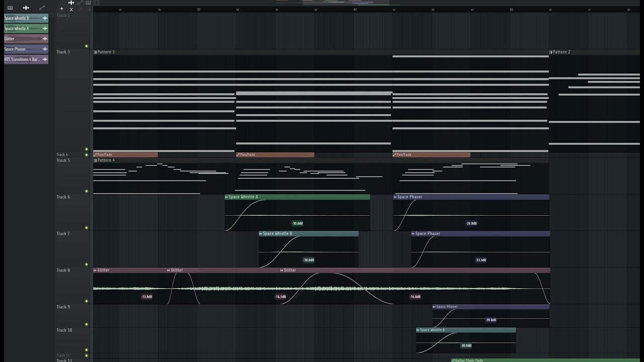Click the -30.0dB gain on Space Whistle A clip
The width and height of the screenshot is (644, 362).
click(297, 223)
